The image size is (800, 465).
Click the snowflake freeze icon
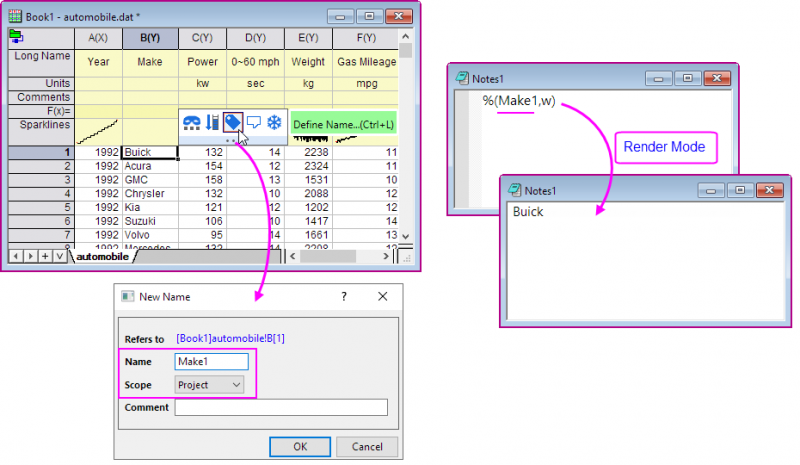pos(274,122)
